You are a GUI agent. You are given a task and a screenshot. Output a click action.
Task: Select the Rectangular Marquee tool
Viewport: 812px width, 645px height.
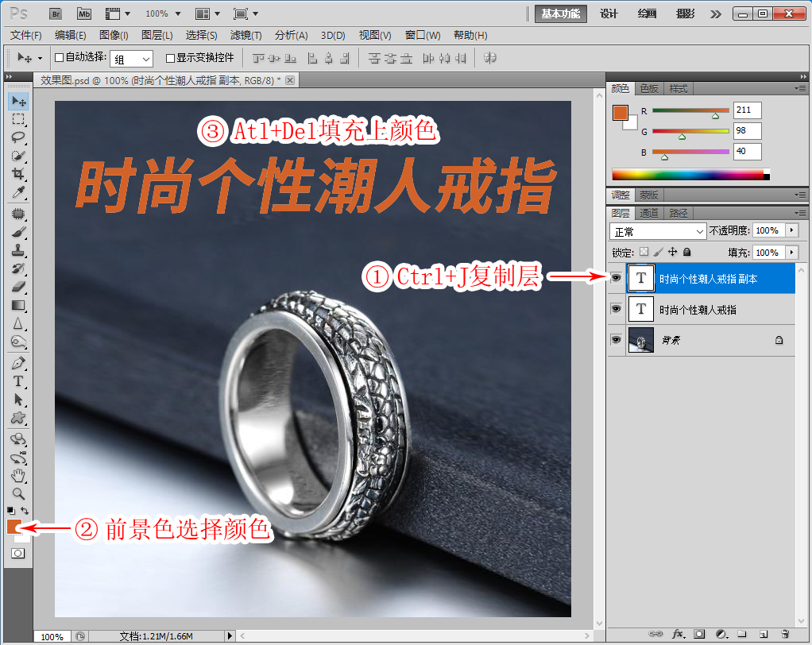pyautogui.click(x=18, y=119)
